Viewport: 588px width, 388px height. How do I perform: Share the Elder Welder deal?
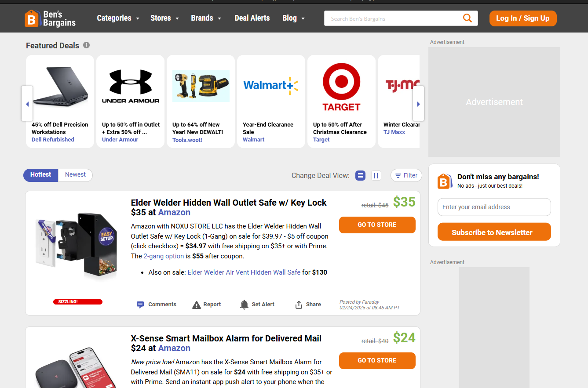[308, 305]
